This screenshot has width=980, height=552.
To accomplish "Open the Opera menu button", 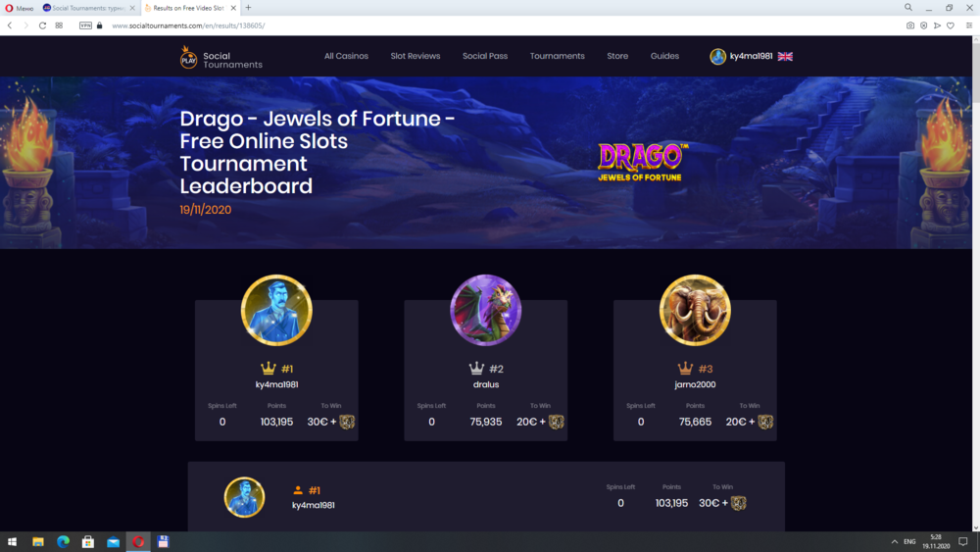I will (x=20, y=8).
